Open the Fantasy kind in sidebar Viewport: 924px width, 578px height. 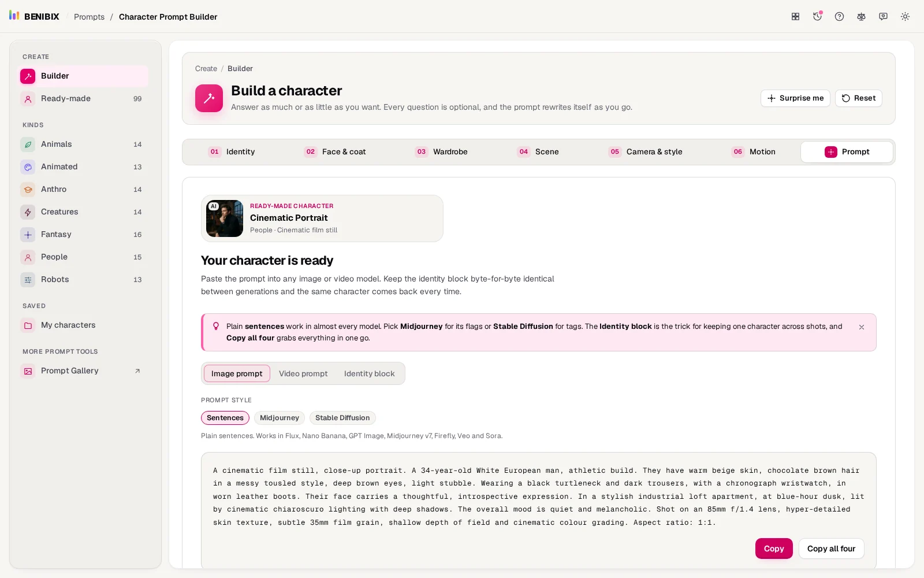(x=84, y=235)
